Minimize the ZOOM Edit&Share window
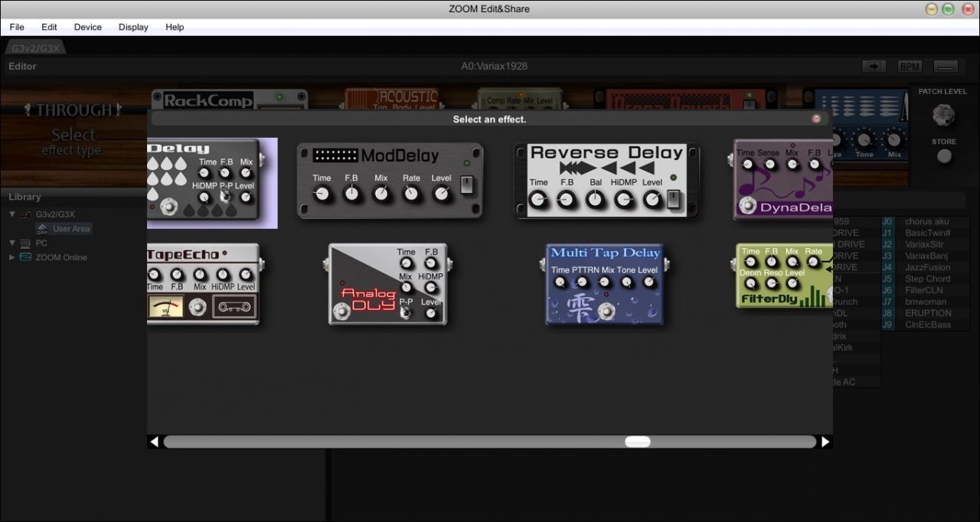 932,9
